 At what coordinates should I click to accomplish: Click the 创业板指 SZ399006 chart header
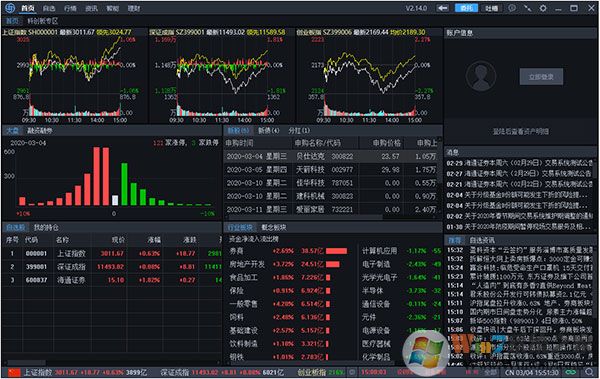pyautogui.click(x=361, y=32)
